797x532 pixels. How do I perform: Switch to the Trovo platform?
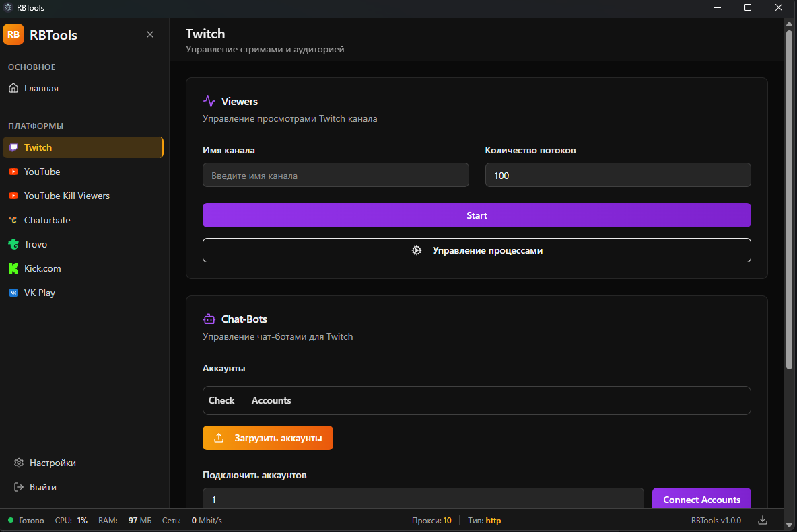(36, 244)
